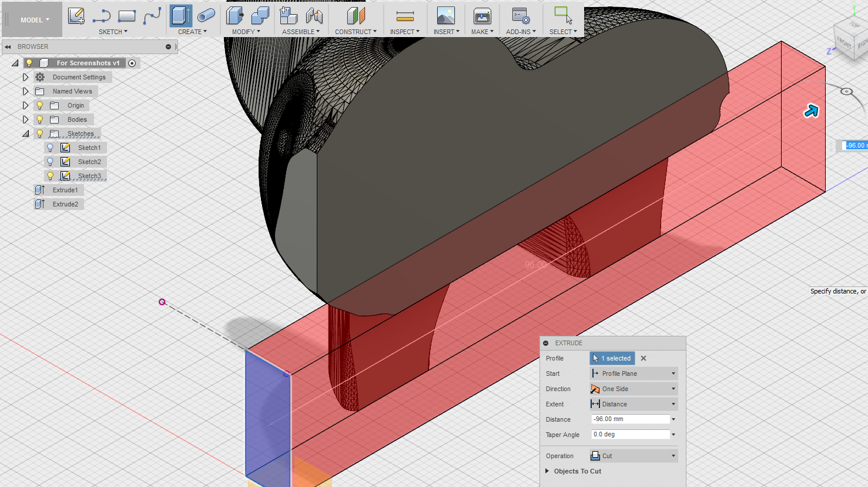Select the Create Sketch tool icon

click(76, 16)
